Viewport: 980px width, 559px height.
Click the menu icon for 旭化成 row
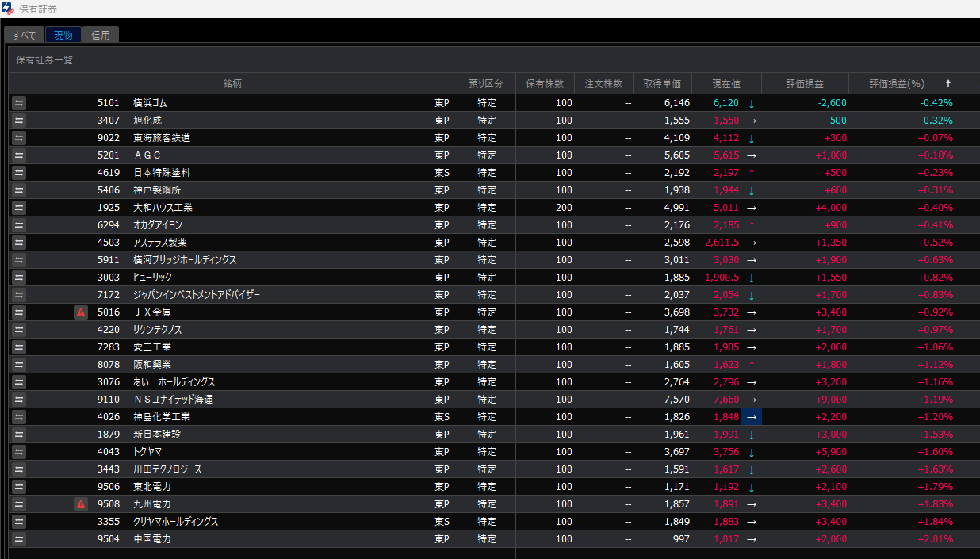(x=19, y=121)
